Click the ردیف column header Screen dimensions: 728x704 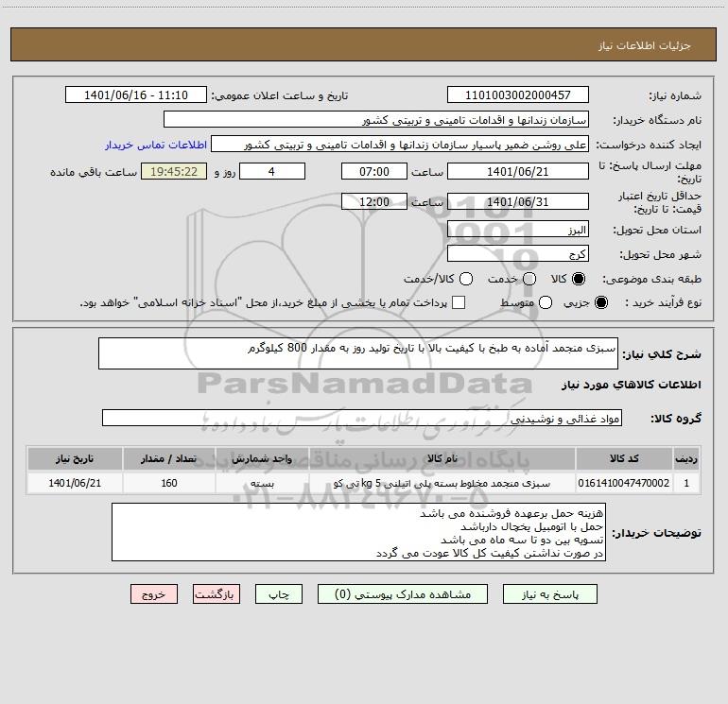pos(686,458)
